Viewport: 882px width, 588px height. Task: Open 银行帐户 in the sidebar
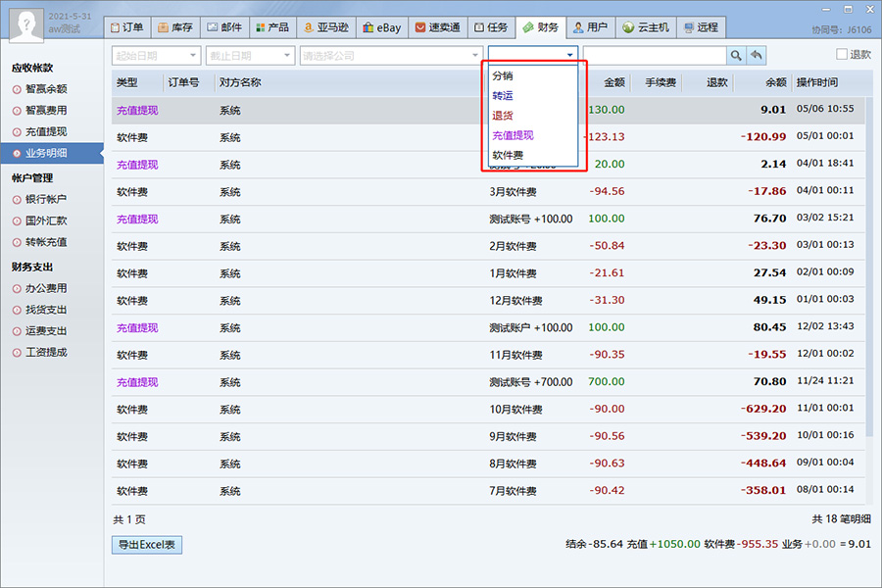[x=46, y=200]
